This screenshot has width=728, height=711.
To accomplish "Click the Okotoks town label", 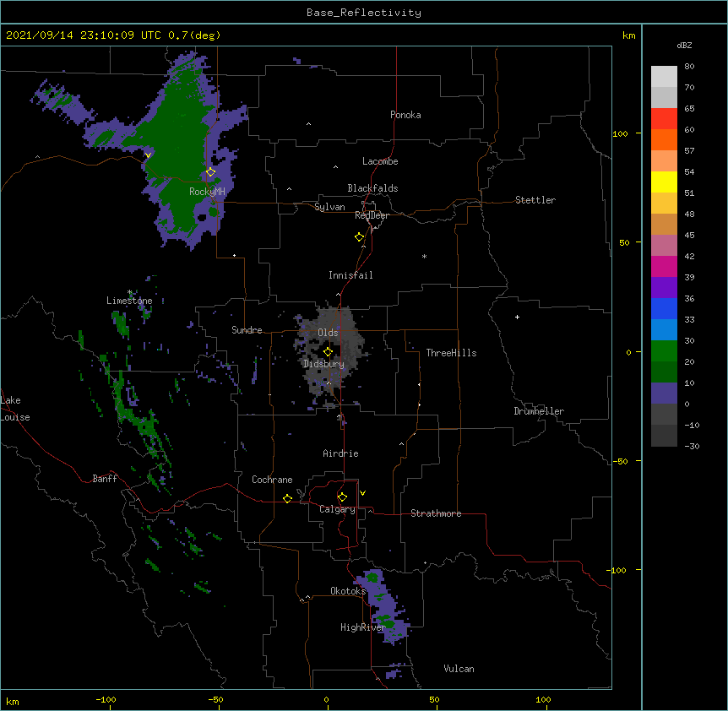I will pyautogui.click(x=348, y=591).
